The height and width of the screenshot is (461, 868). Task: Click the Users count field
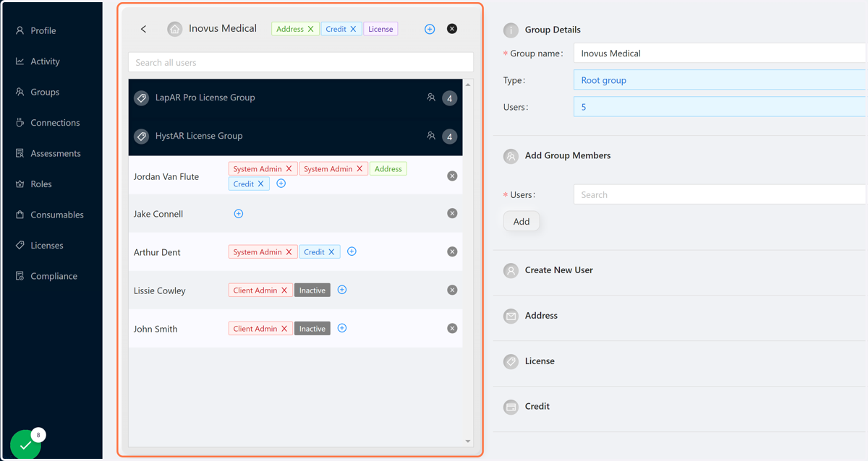point(720,107)
